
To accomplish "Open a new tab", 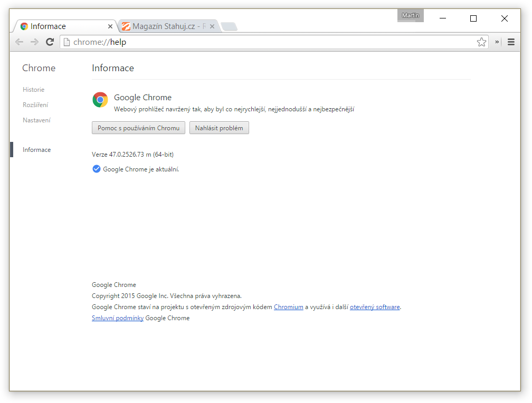I will point(229,26).
